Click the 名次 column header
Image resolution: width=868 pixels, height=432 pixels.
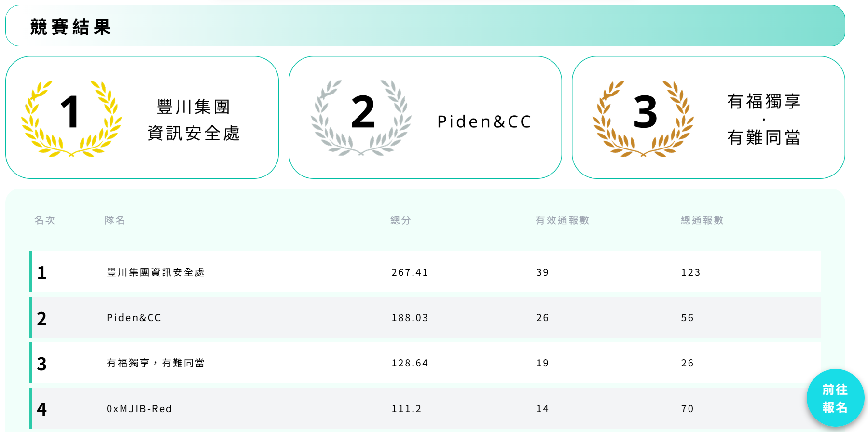tap(45, 220)
